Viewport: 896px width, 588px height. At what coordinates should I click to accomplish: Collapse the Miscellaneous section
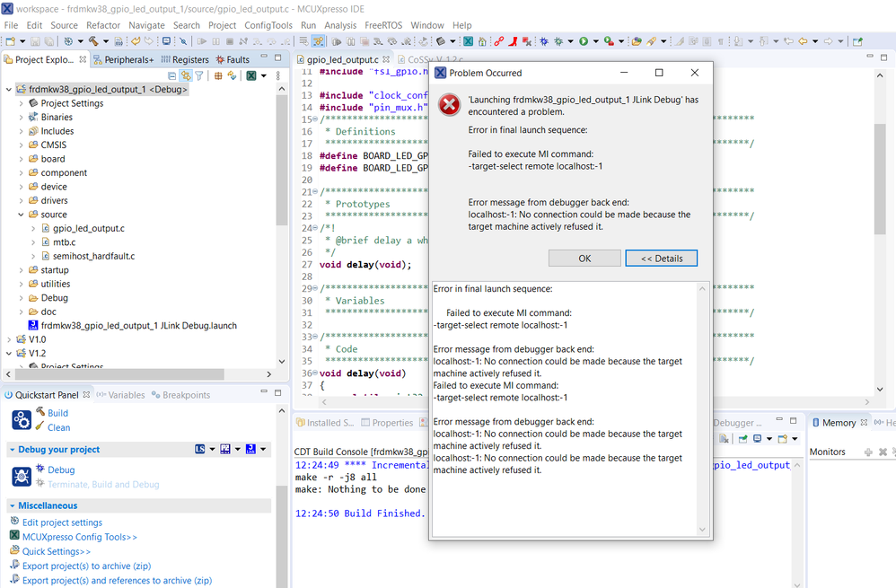[12, 505]
